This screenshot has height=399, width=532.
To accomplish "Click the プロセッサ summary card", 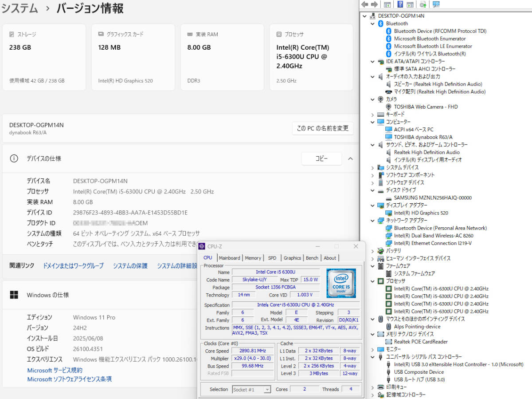I will click(311, 57).
